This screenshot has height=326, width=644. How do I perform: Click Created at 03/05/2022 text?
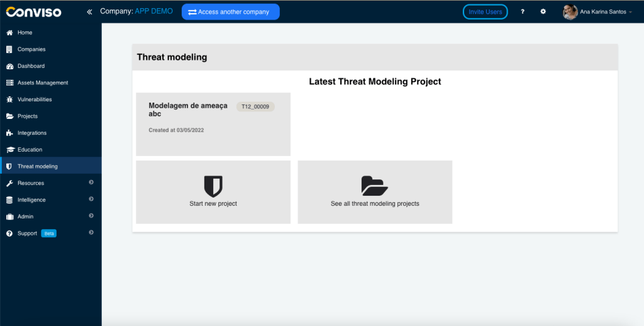pos(176,130)
